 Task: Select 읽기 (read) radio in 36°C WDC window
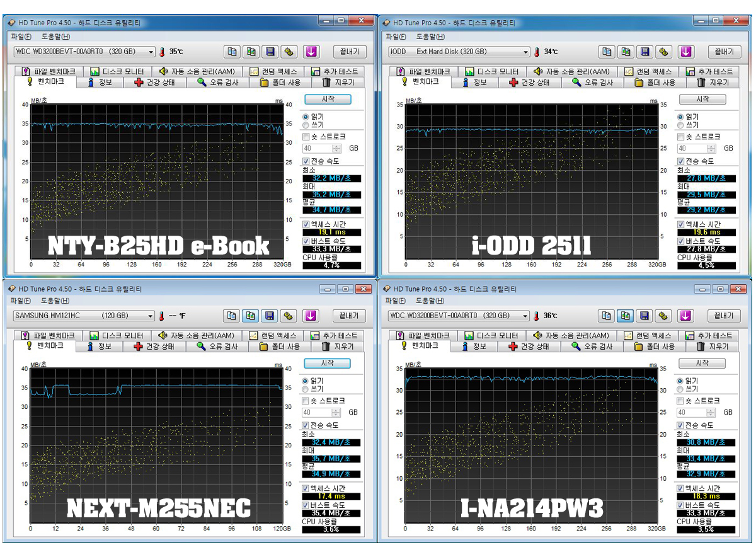(x=680, y=381)
